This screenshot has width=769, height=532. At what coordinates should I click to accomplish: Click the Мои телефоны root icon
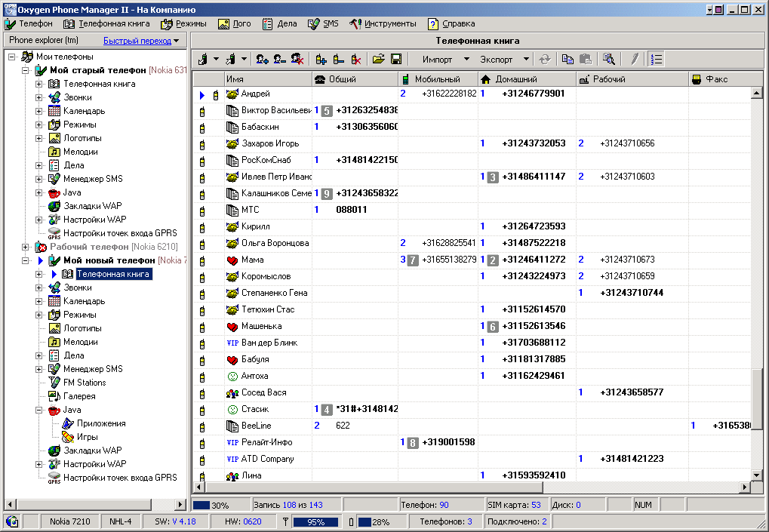click(27, 57)
